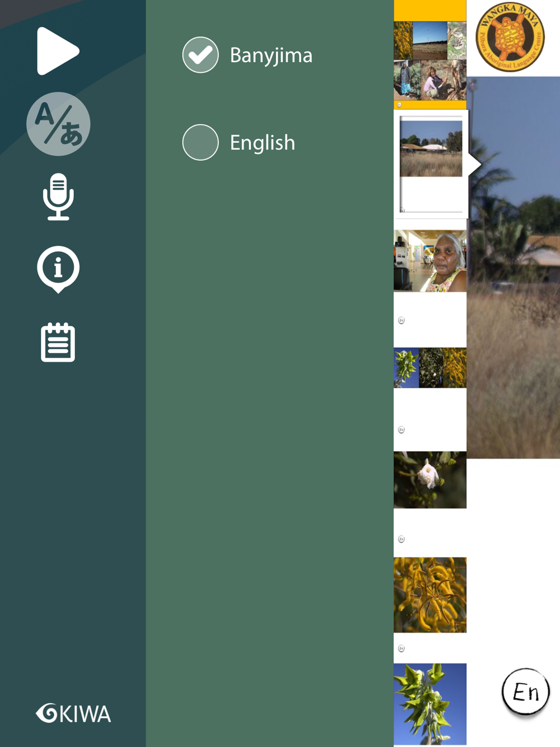Open the cover collage page thumbnail

tap(430, 54)
